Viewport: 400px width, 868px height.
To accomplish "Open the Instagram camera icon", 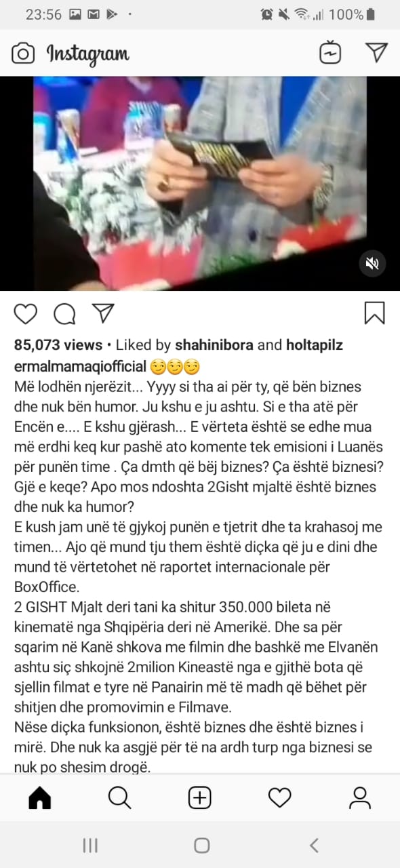I will coord(22,53).
